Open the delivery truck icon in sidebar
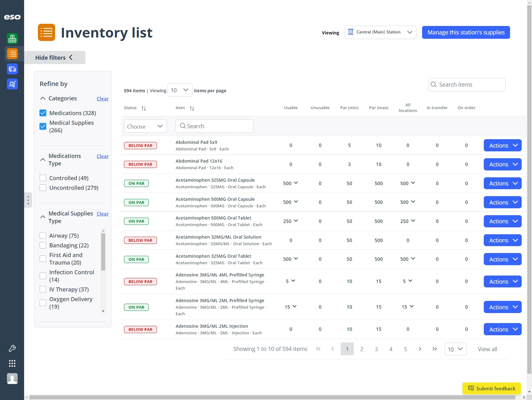Viewport: 532px width, 400px height. [x=12, y=69]
